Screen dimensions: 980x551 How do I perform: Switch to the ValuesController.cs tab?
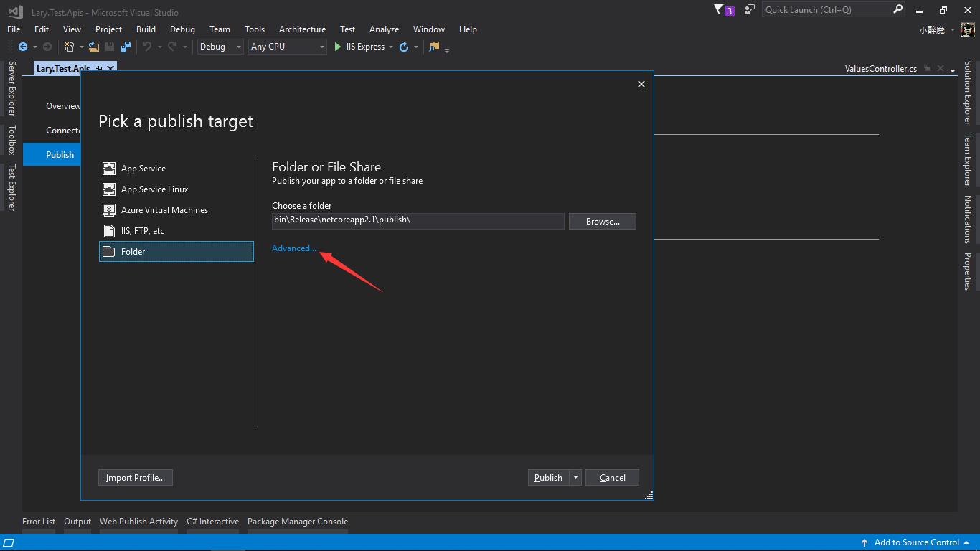(881, 69)
